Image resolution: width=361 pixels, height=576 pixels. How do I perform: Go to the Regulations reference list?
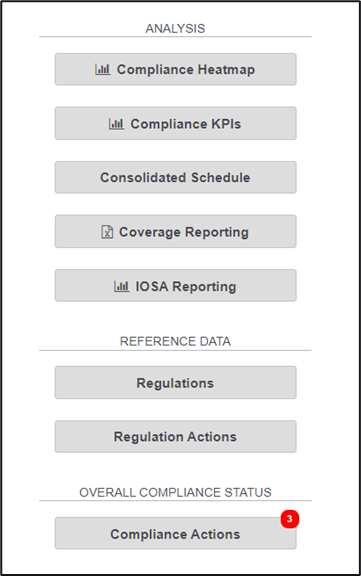click(x=176, y=382)
